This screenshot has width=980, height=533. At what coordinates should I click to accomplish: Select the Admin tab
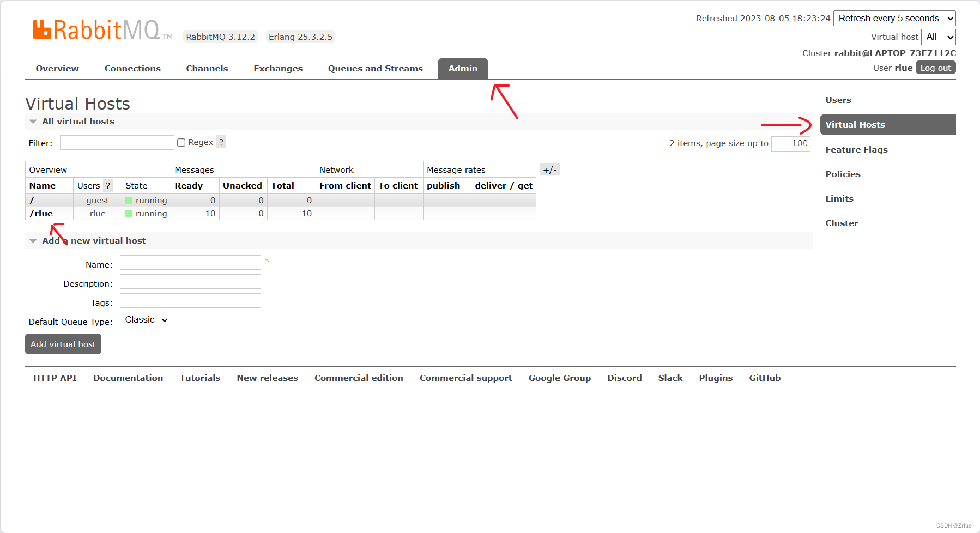coord(463,68)
